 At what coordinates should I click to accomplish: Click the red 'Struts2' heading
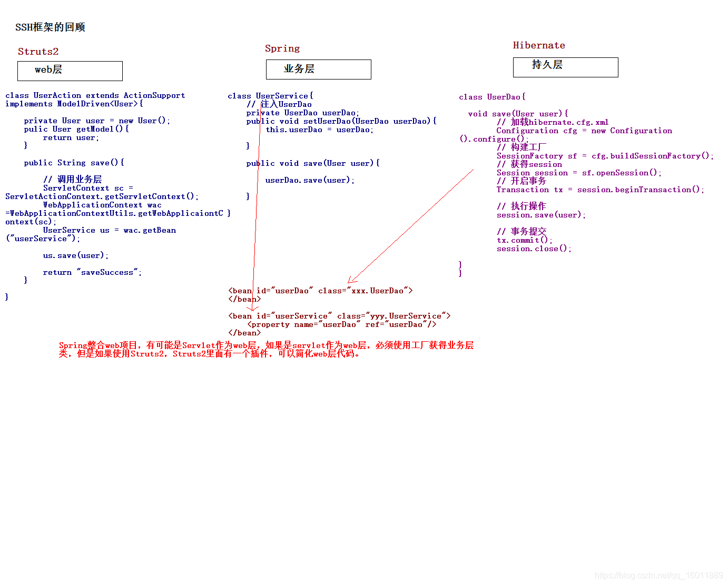[38, 52]
